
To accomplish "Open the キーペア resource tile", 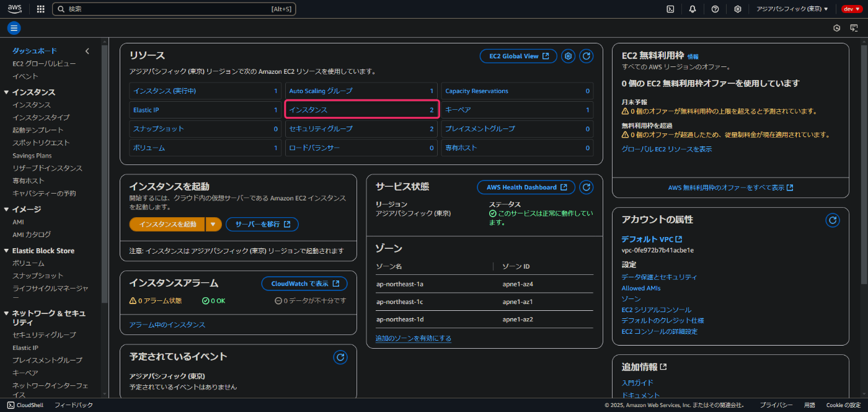I will pos(517,110).
